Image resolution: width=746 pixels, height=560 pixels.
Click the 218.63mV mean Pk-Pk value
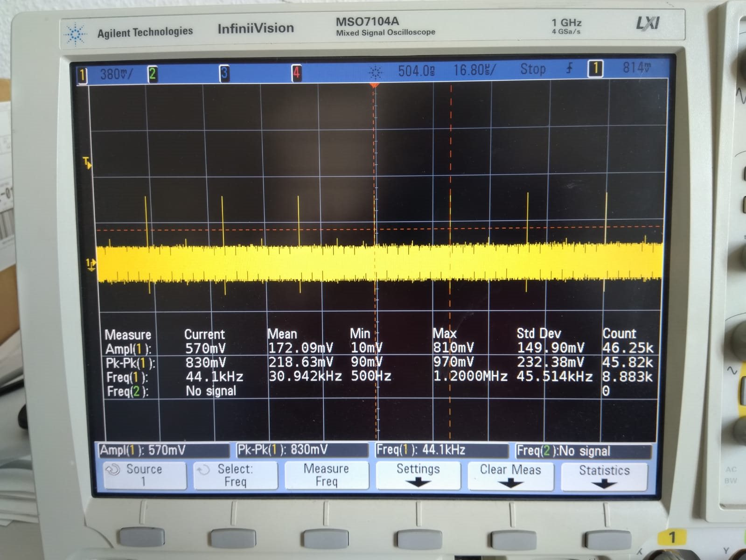[x=300, y=362]
